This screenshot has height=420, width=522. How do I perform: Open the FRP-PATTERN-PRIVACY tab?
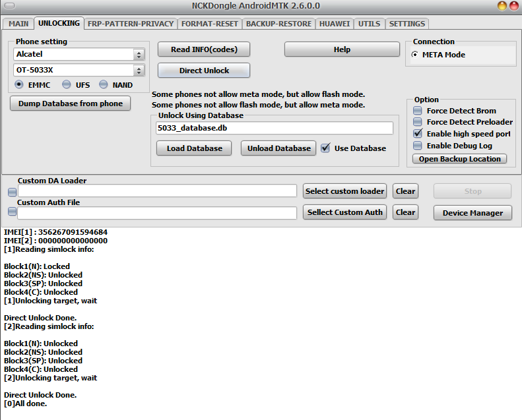(131, 24)
